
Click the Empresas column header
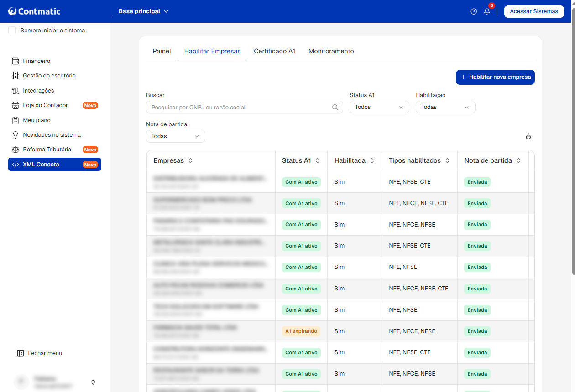tap(211, 161)
